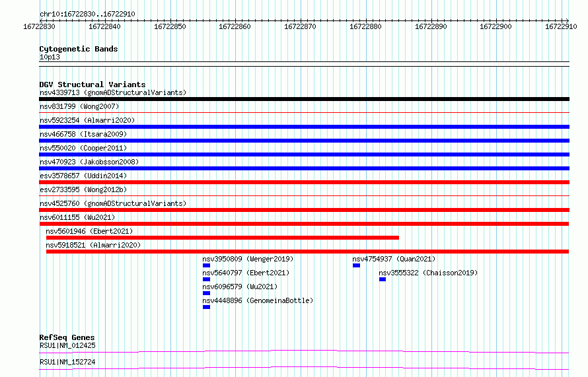Select the black nsv4339713 variant bar

point(304,99)
